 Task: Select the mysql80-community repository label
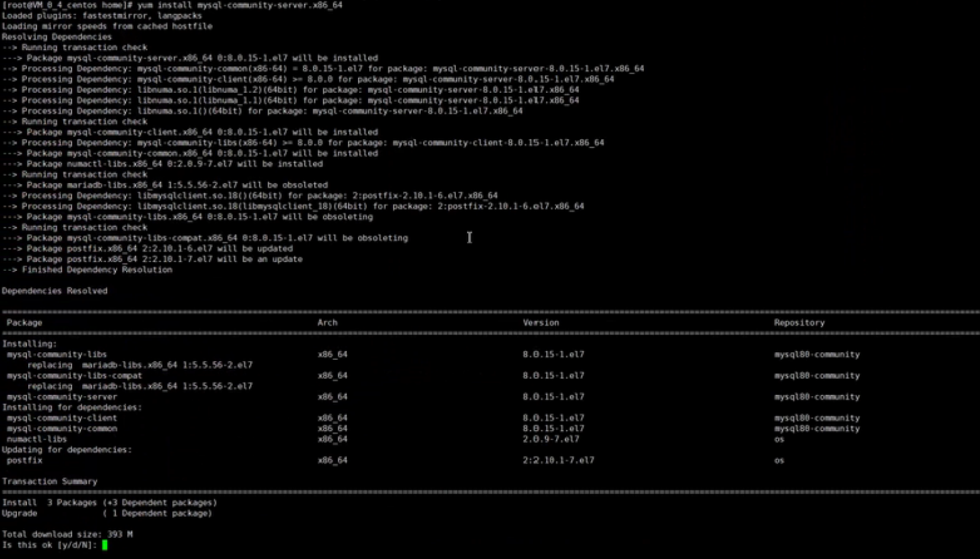tap(817, 354)
